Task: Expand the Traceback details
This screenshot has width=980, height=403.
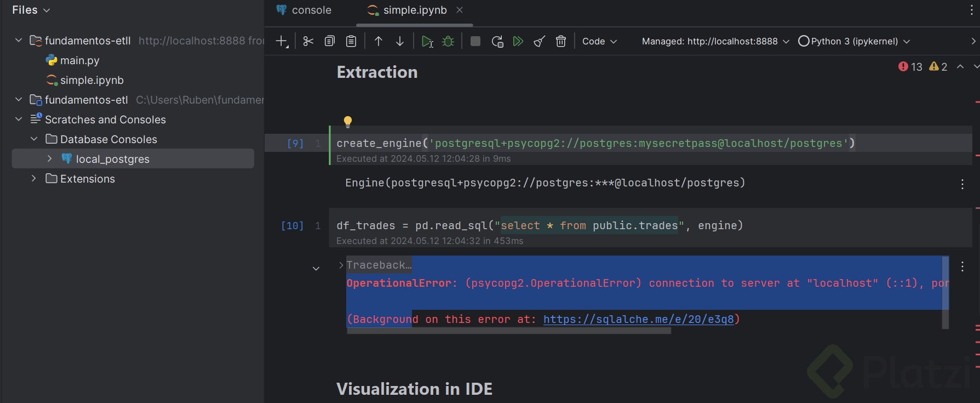Action: coord(341,265)
